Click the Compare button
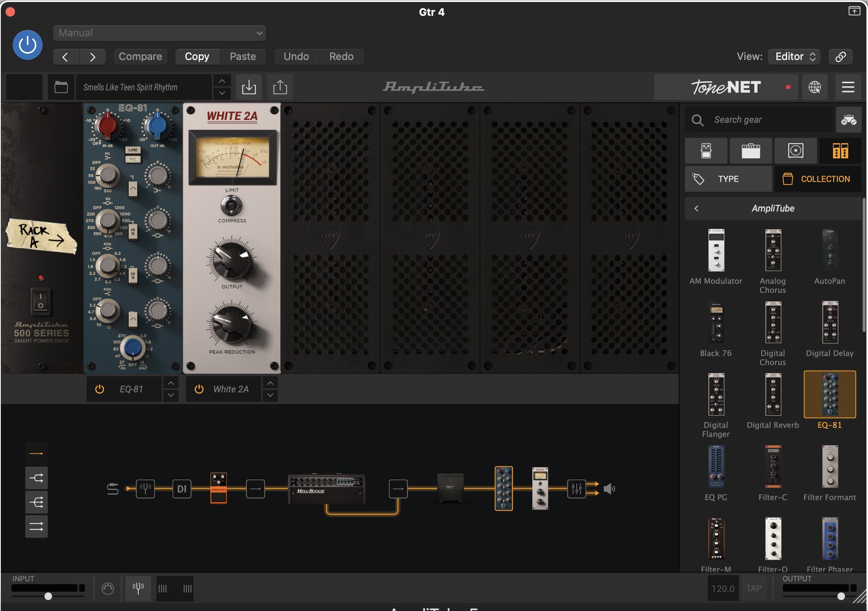868x611 pixels. tap(140, 57)
